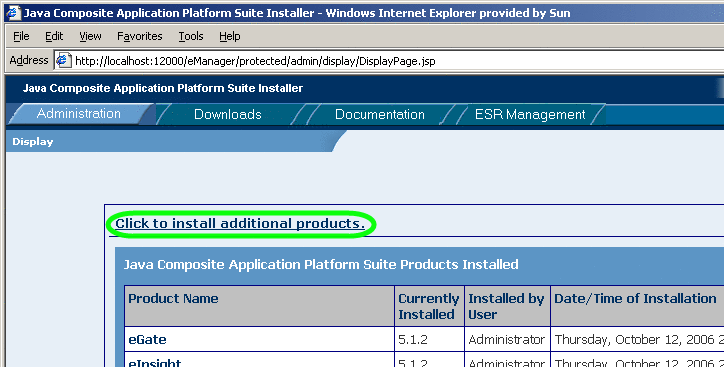Click the Installed by User column header
Viewport: 724px width, 367px height.
point(507,306)
